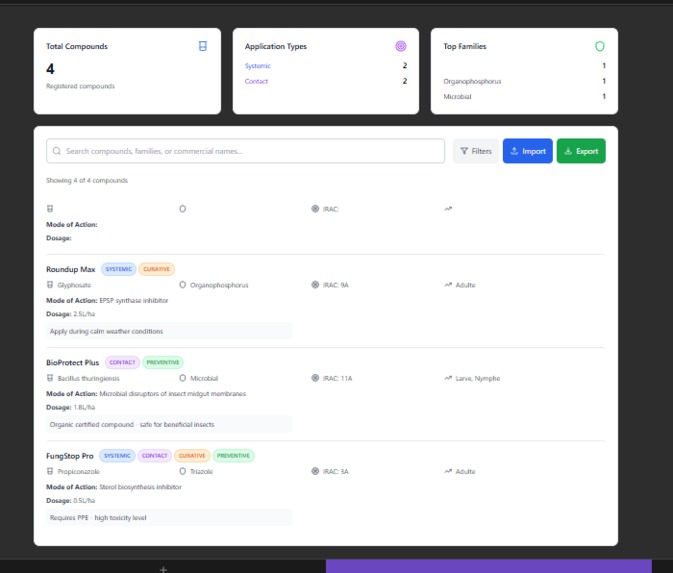Focus the compound search field

(x=245, y=151)
